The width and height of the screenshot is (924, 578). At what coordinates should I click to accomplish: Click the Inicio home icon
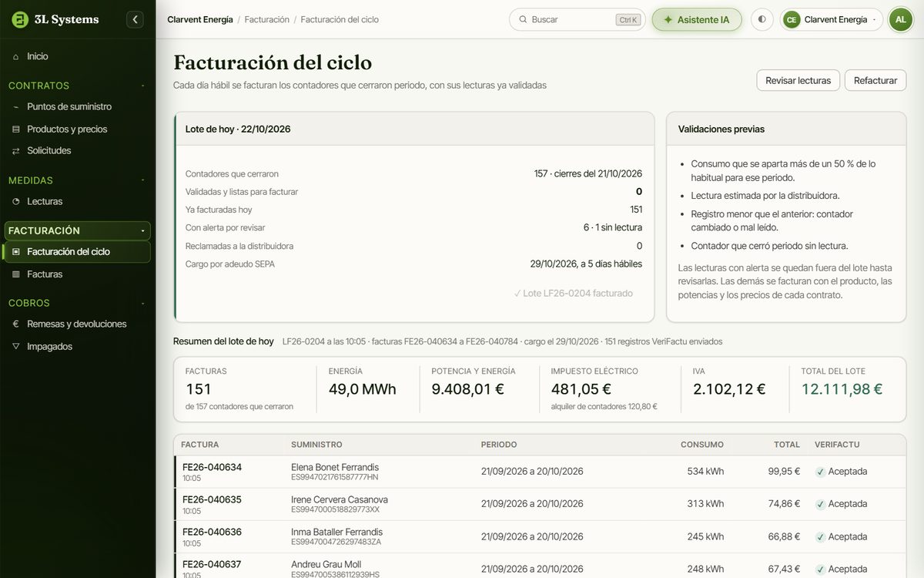[x=16, y=56]
